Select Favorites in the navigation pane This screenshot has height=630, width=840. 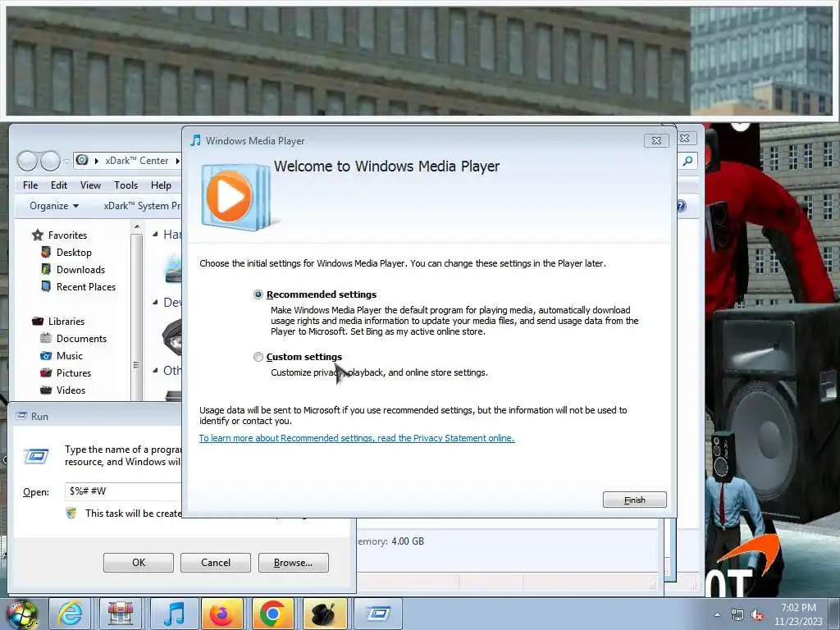[x=67, y=235]
